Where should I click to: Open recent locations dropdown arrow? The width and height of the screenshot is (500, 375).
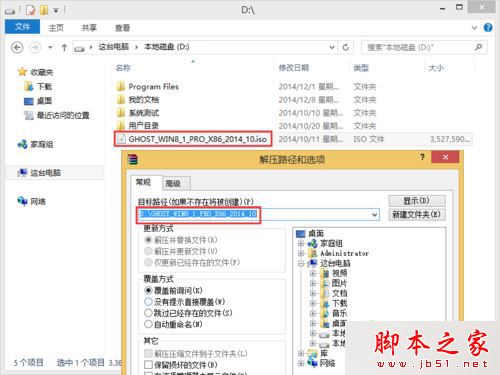click(50, 48)
